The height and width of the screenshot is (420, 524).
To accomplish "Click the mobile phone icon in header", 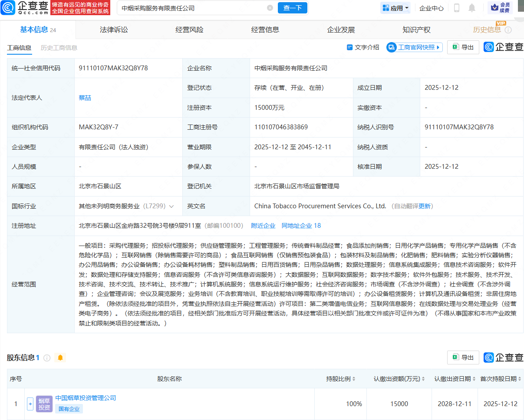I will click(x=457, y=8).
